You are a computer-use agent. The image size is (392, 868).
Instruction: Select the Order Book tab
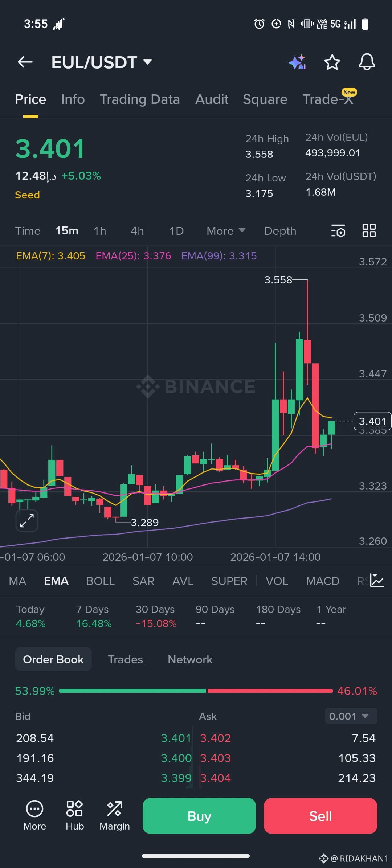pos(53,659)
